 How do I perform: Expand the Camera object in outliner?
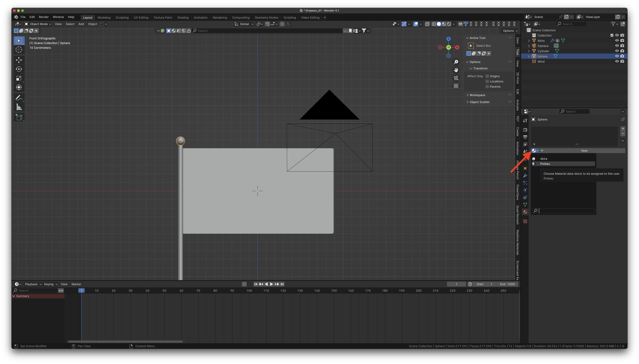[529, 46]
